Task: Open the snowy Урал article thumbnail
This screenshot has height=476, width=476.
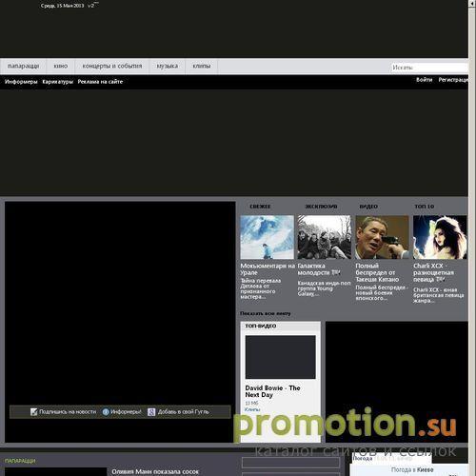Action: 268,237
